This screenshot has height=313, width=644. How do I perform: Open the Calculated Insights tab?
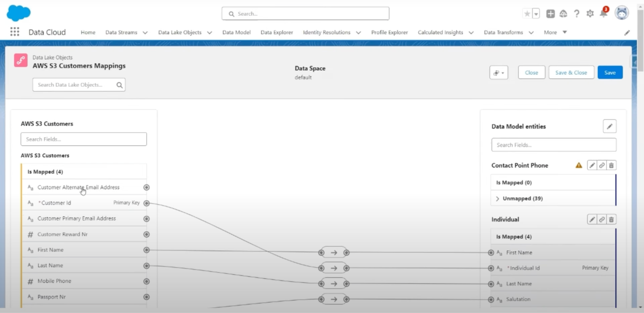[440, 32]
